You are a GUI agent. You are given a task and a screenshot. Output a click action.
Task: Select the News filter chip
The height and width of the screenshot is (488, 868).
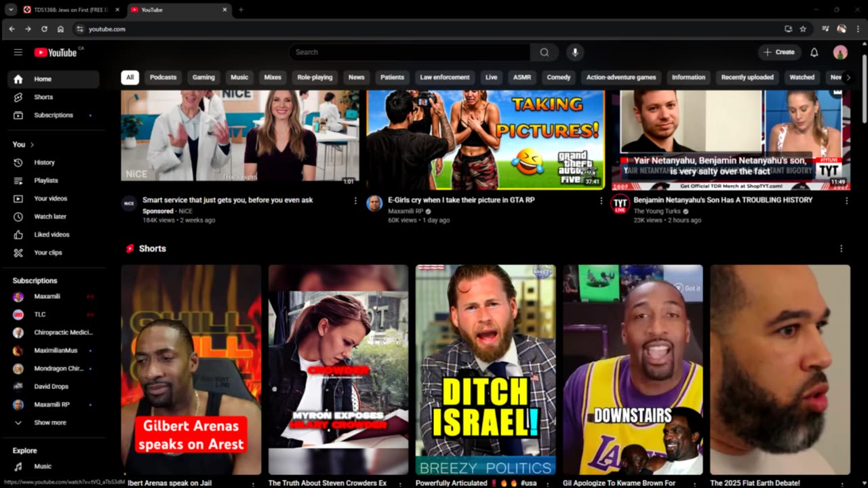[357, 77]
